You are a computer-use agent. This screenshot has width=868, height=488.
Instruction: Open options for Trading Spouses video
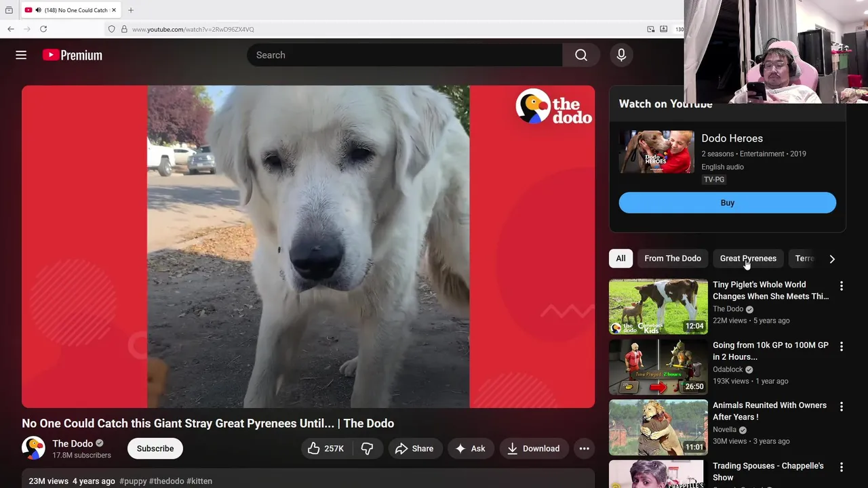(x=841, y=467)
